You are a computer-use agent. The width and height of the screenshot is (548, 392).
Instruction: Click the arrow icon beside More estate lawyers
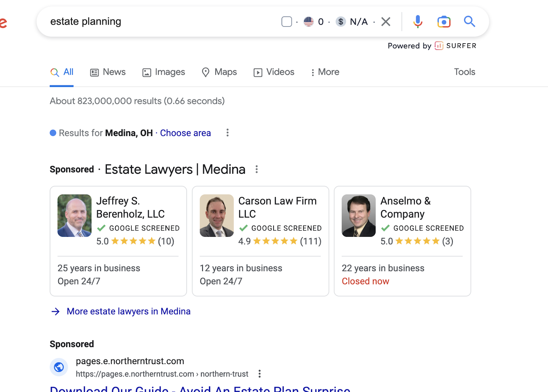click(55, 311)
